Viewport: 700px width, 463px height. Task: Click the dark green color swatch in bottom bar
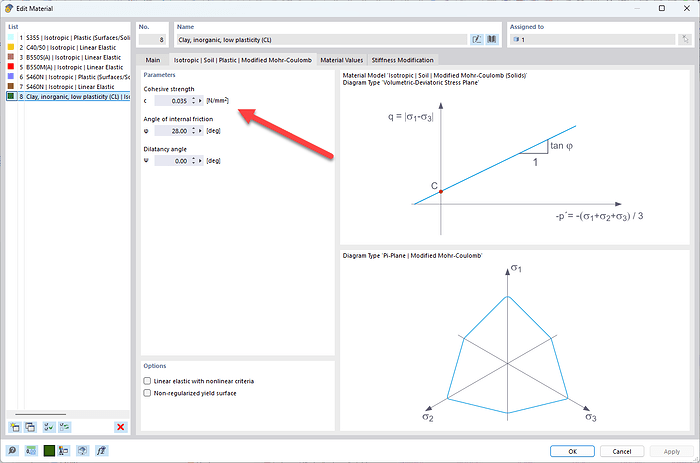(49, 451)
